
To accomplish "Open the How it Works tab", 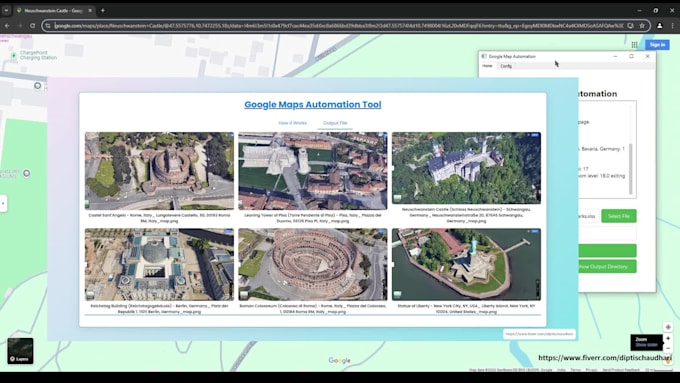I will (x=292, y=123).
